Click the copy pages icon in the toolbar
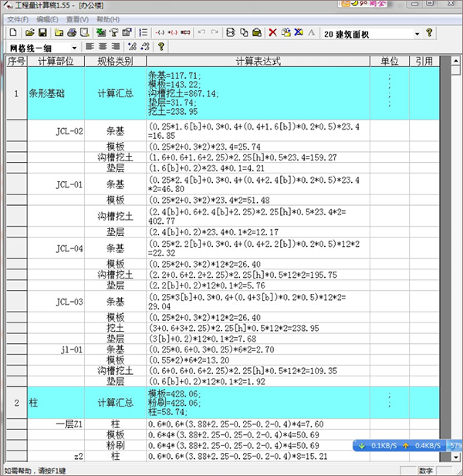This screenshot has width=463, height=476. 244,32
